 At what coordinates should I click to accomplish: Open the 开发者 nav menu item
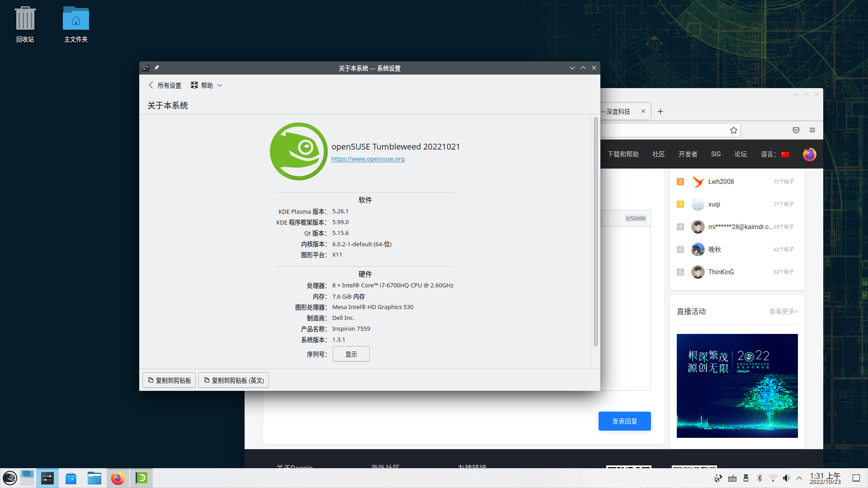[x=688, y=154]
